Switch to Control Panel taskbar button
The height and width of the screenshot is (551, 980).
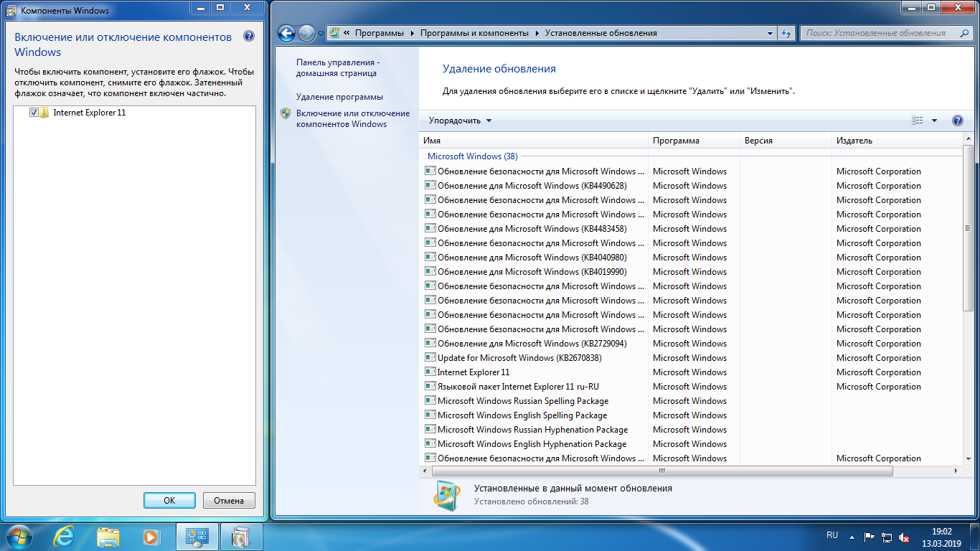(197, 536)
